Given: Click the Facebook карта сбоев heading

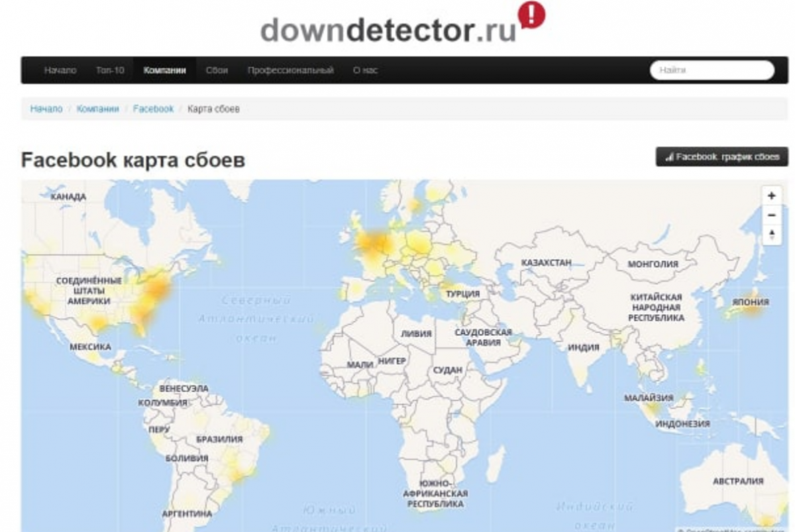Looking at the screenshot, I should (133, 160).
